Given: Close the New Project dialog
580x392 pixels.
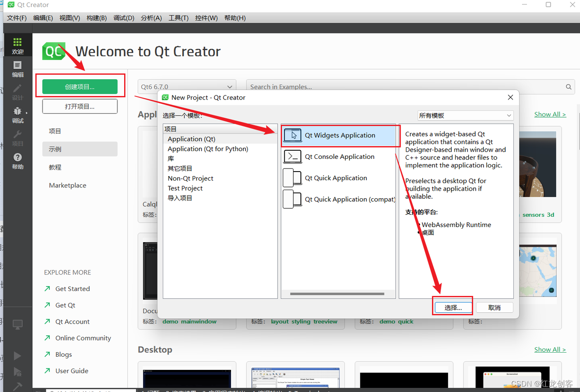Looking at the screenshot, I should click(510, 97).
